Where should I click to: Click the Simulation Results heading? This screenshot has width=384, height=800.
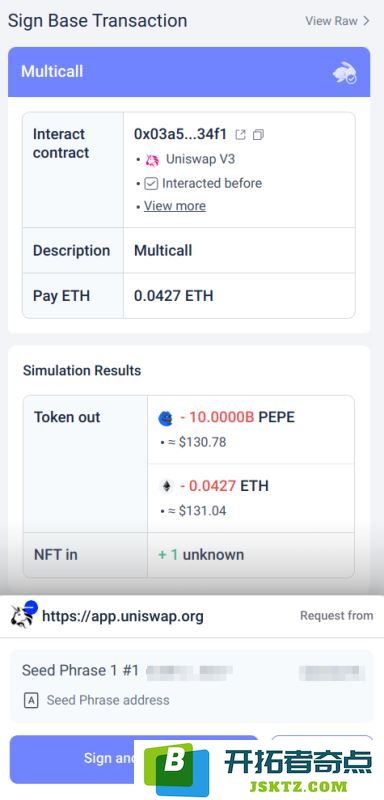tap(82, 370)
